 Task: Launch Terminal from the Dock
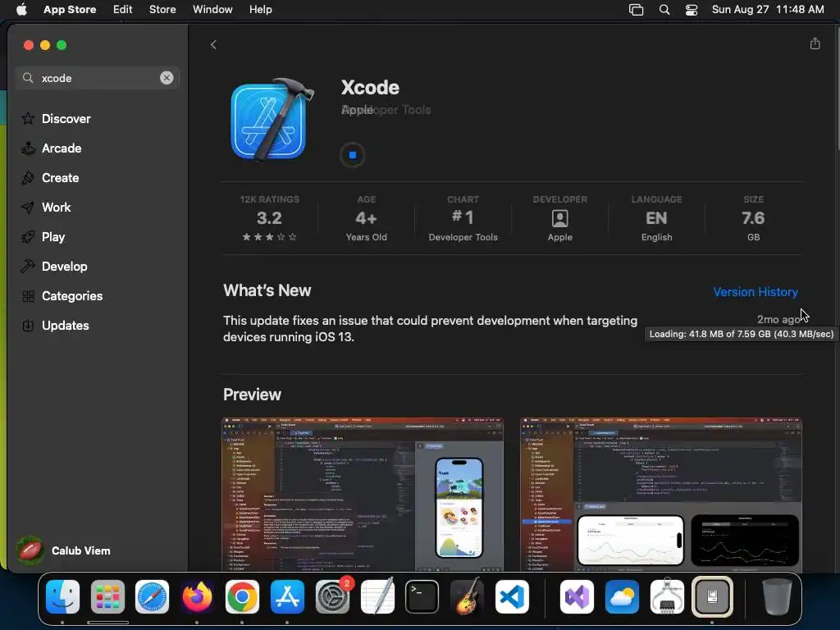tap(422, 596)
